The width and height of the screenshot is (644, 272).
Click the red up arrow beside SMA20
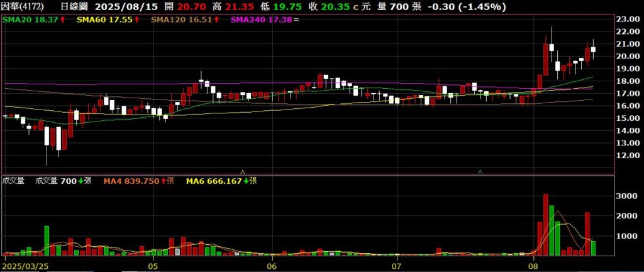(63, 20)
